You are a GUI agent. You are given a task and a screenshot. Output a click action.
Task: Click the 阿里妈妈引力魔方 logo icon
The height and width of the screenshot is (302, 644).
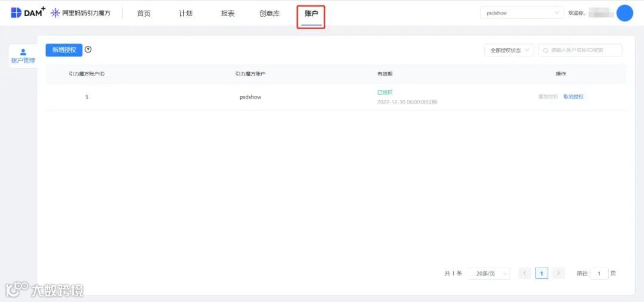click(55, 13)
